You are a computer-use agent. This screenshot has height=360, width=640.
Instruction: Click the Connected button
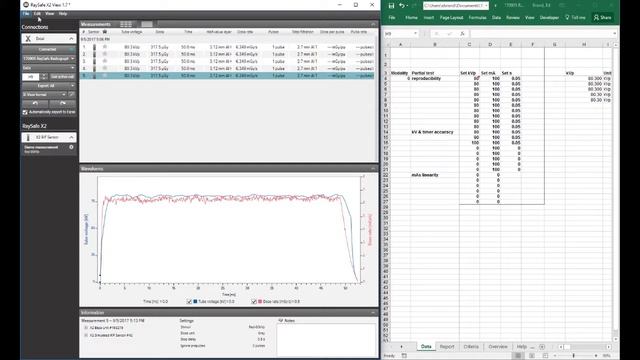pos(48,49)
